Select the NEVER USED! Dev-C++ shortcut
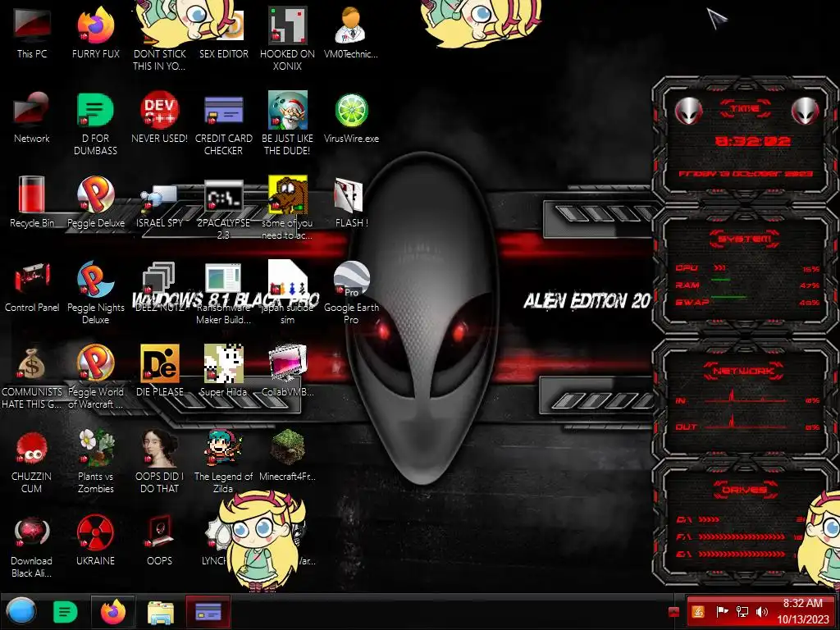 click(159, 118)
